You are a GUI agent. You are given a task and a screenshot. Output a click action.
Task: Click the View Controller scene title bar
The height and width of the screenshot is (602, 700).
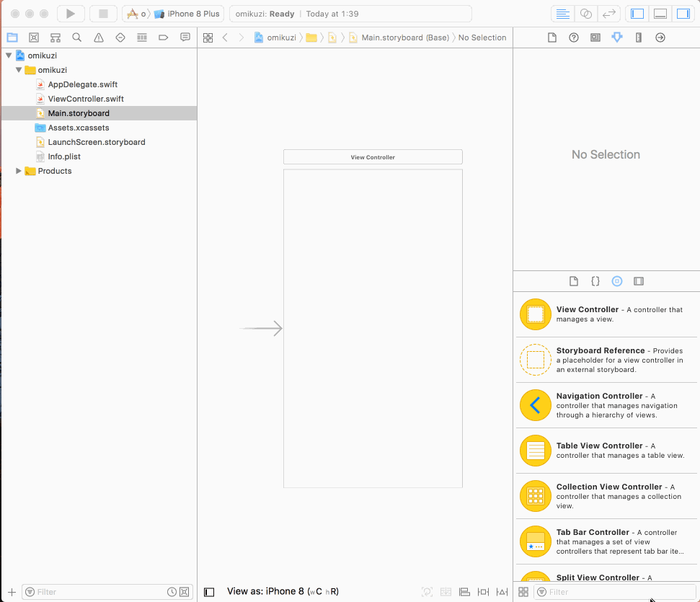click(x=373, y=157)
